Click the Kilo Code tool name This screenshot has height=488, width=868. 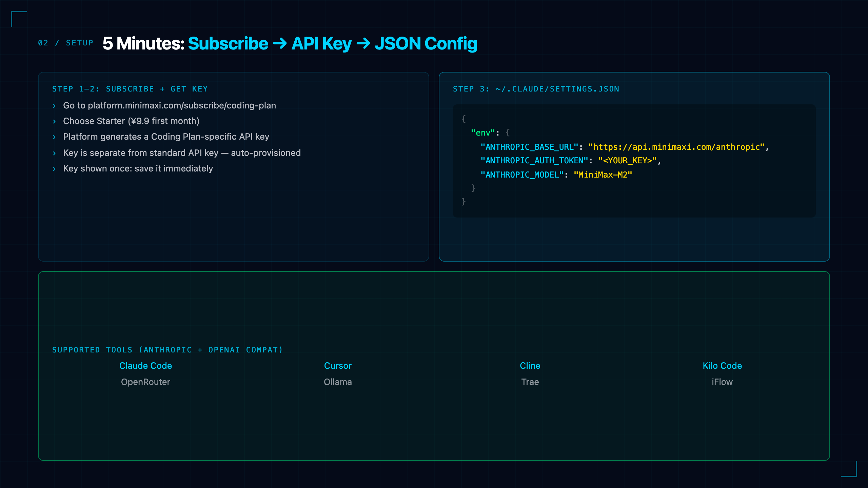click(x=722, y=366)
